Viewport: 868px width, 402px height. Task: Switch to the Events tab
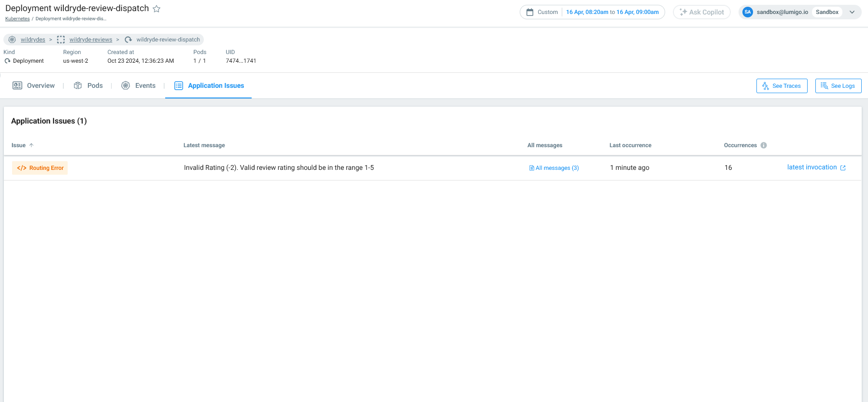click(138, 85)
